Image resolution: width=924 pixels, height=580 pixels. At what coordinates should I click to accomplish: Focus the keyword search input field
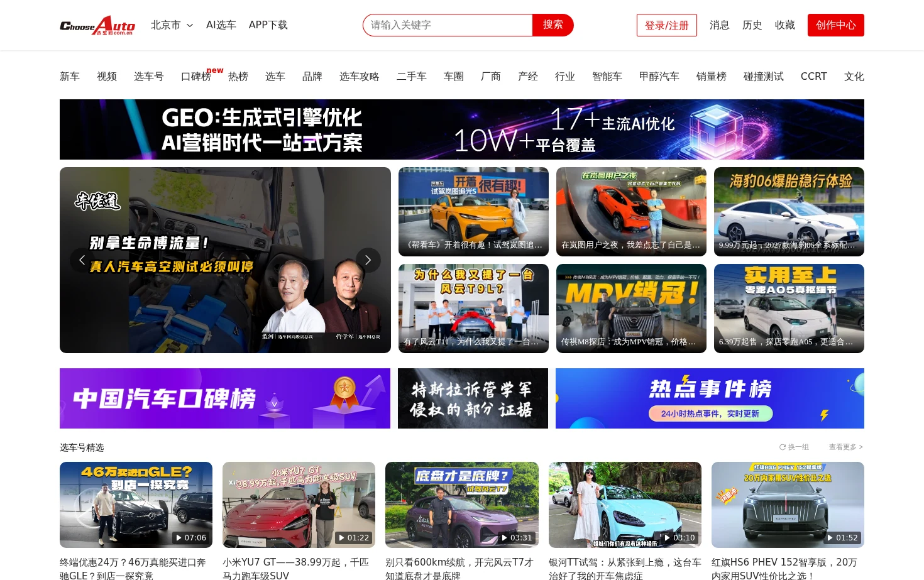(x=448, y=25)
